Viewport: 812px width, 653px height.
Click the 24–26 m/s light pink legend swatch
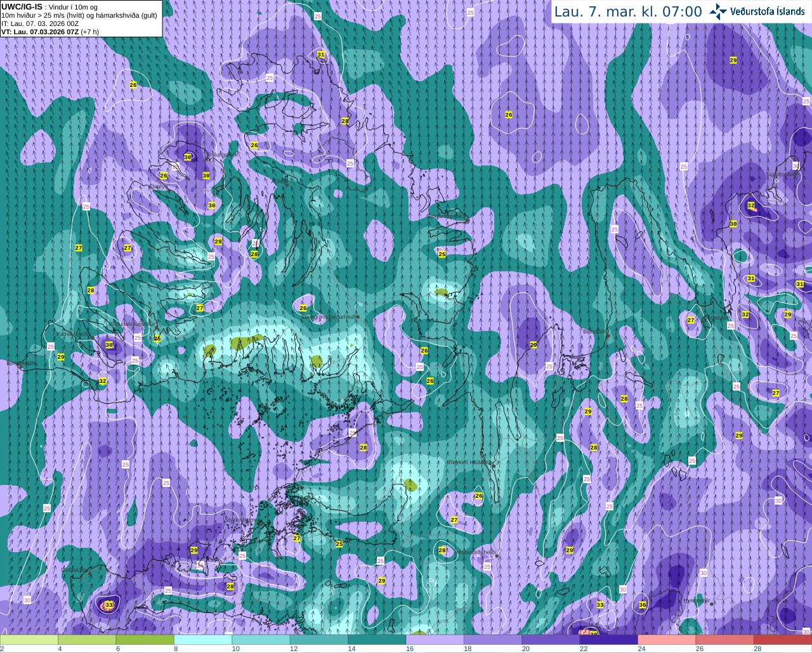(x=667, y=640)
